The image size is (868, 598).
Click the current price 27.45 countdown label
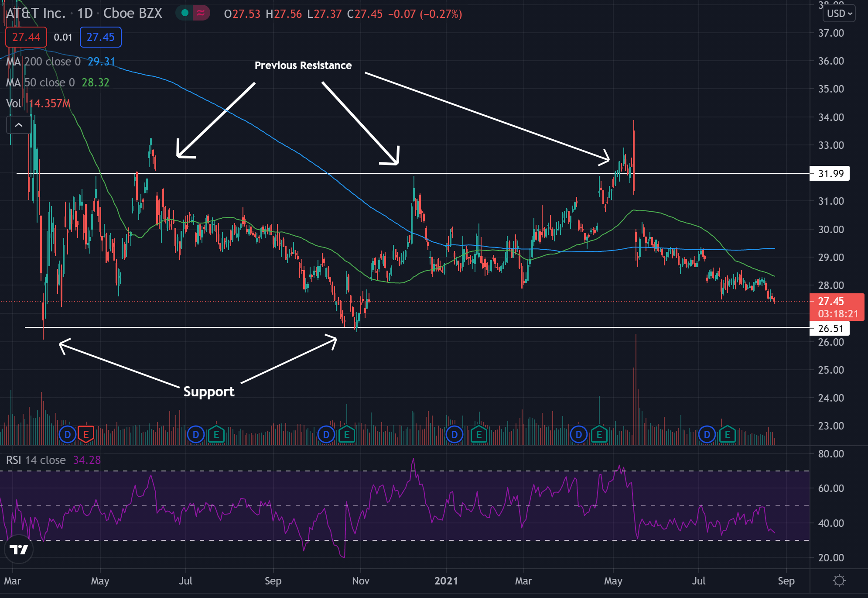[x=837, y=307]
